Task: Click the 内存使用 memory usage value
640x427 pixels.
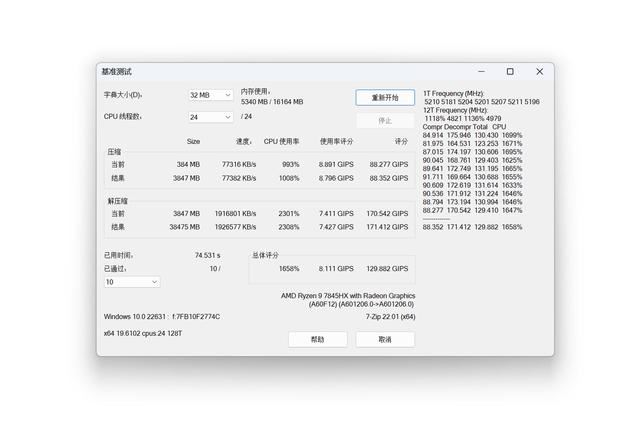Action: [x=271, y=102]
